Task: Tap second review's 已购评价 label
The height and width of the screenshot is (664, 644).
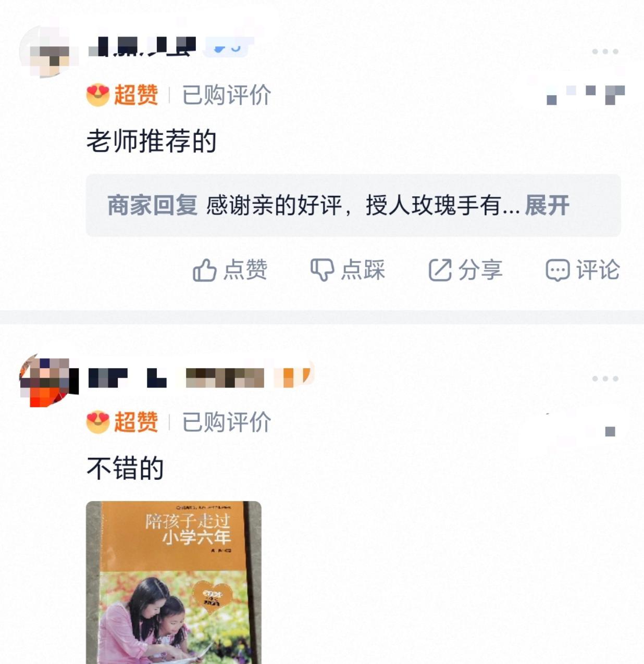Action: [227, 422]
